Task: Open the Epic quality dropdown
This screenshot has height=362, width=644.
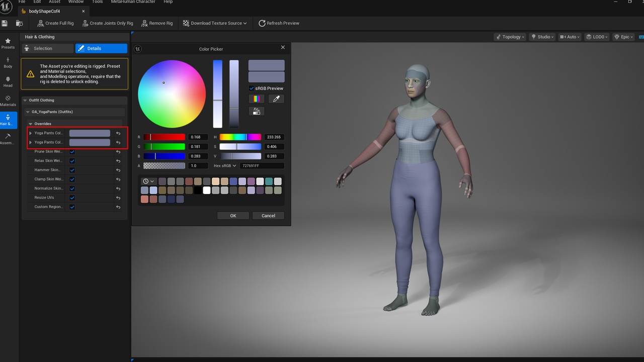Action: click(x=623, y=37)
